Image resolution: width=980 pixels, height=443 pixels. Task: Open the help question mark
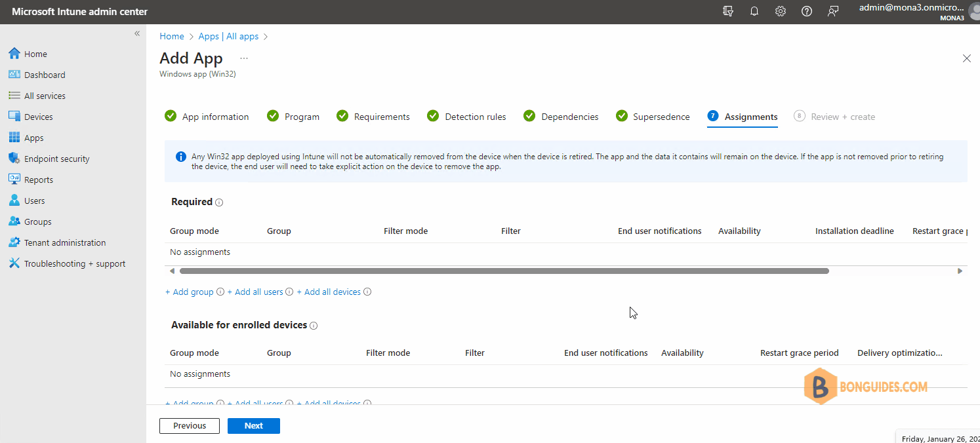pyautogui.click(x=807, y=11)
